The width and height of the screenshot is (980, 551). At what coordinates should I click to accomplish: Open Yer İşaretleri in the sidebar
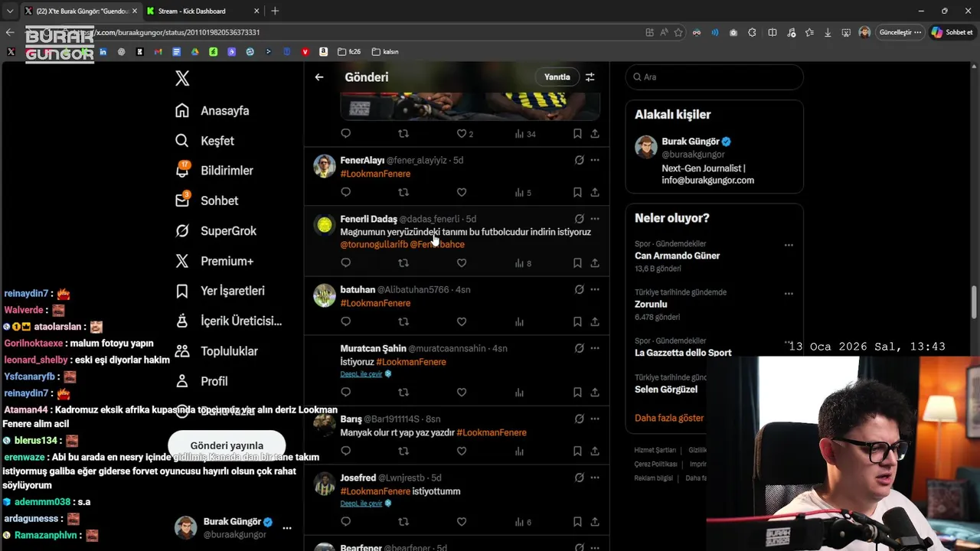(x=220, y=291)
